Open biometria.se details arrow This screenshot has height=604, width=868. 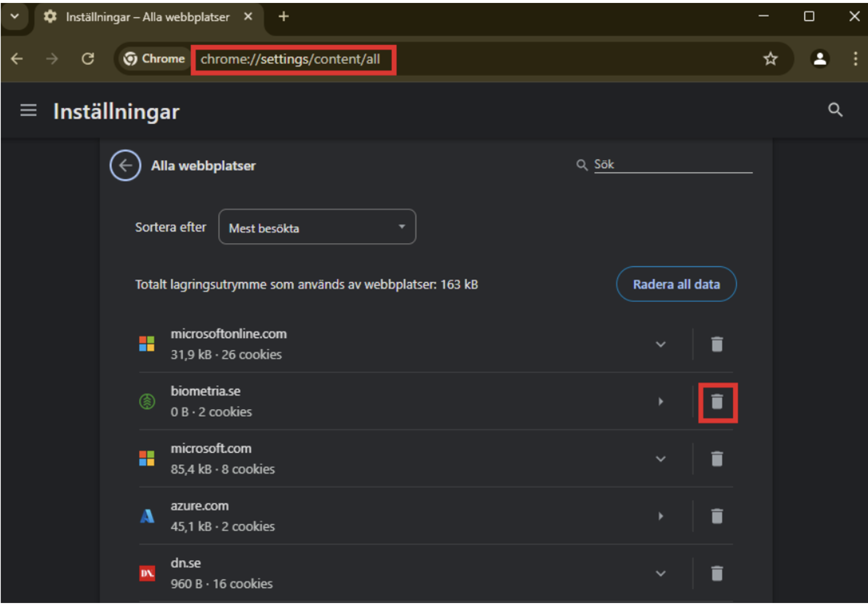point(660,402)
